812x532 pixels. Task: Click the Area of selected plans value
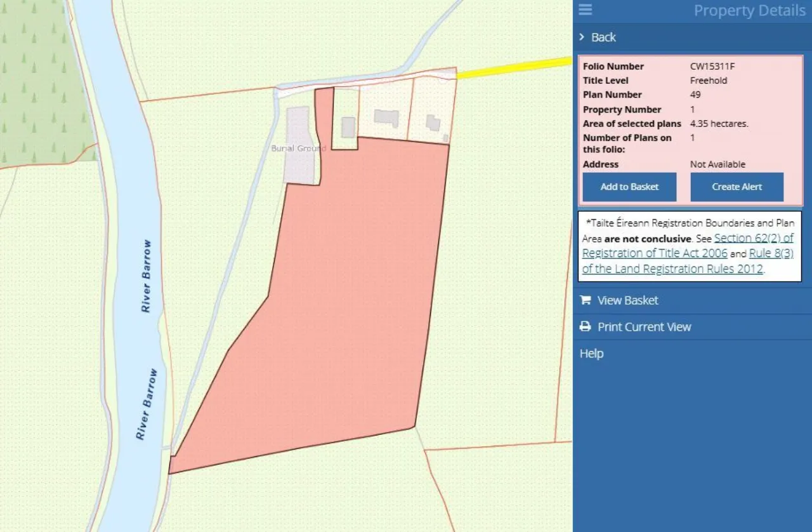(x=718, y=123)
